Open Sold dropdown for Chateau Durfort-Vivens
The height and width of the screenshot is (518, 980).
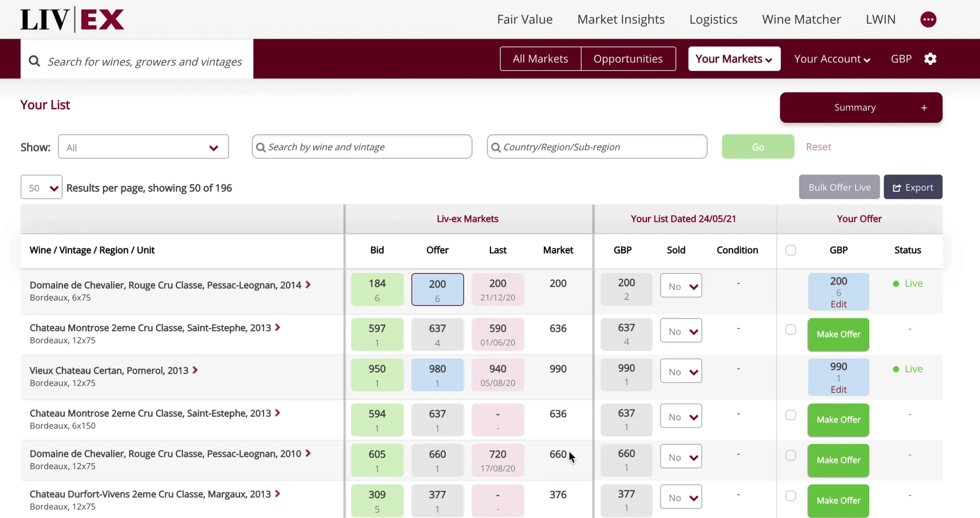click(x=681, y=496)
